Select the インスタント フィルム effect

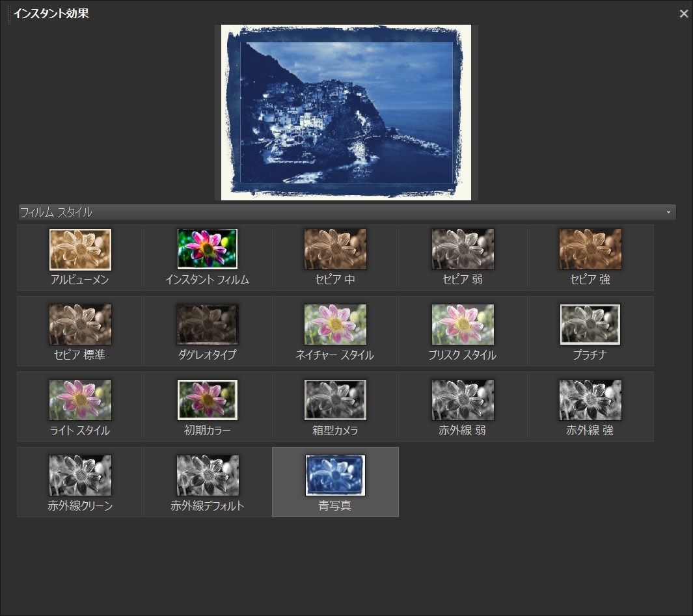point(208,257)
